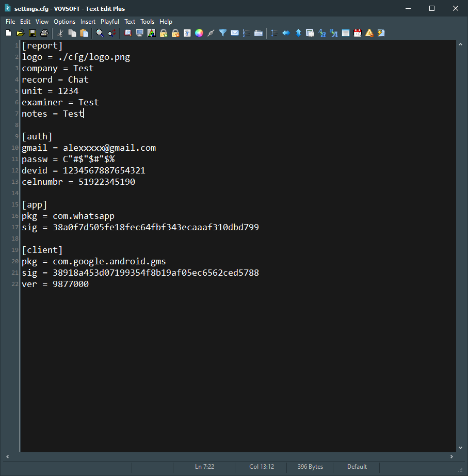Click the uppercase-to-lowercase A→a icon
468x476 pixels.
point(321,33)
